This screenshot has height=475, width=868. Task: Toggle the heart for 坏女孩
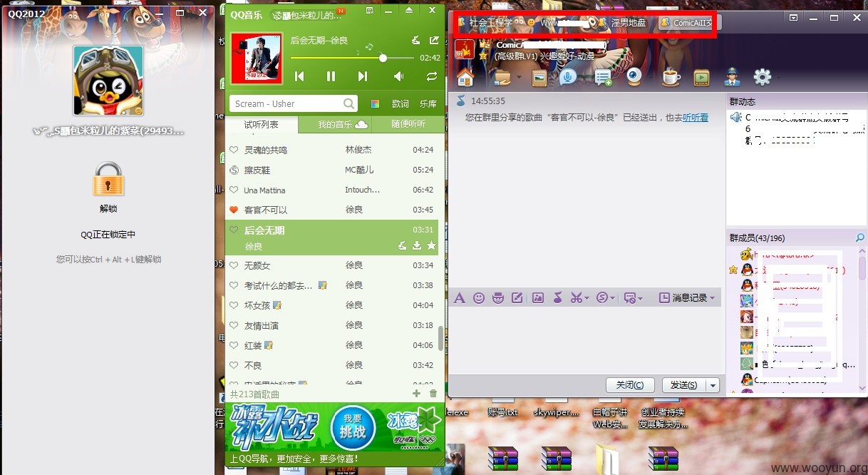click(234, 305)
